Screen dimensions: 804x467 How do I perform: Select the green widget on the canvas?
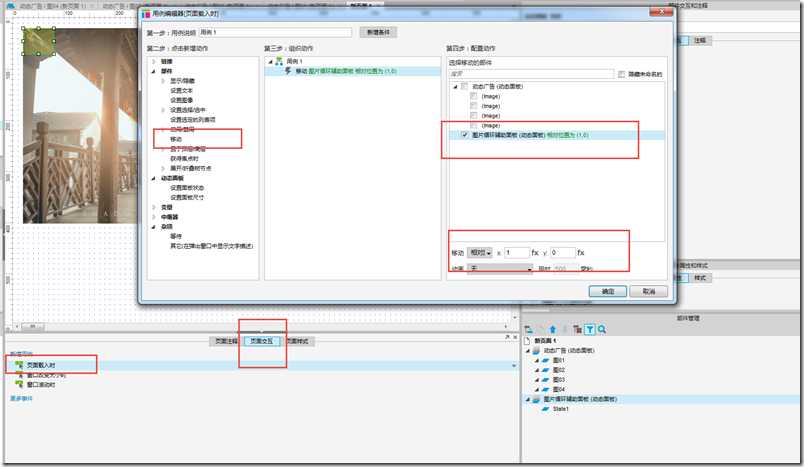(x=38, y=42)
